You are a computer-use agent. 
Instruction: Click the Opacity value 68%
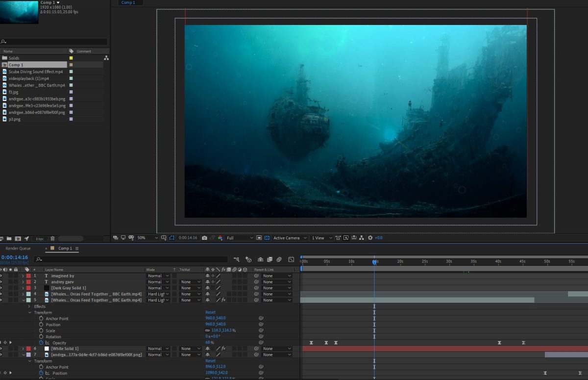tap(210, 343)
